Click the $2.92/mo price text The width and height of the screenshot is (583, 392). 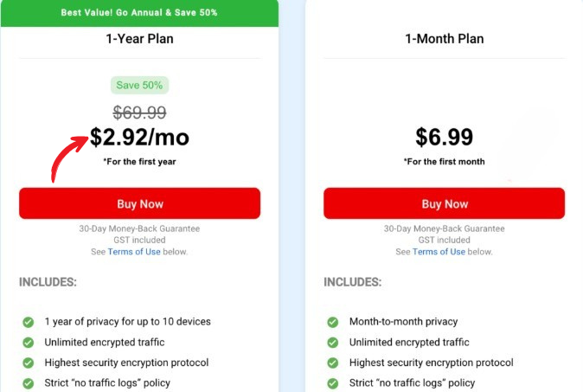[139, 137]
